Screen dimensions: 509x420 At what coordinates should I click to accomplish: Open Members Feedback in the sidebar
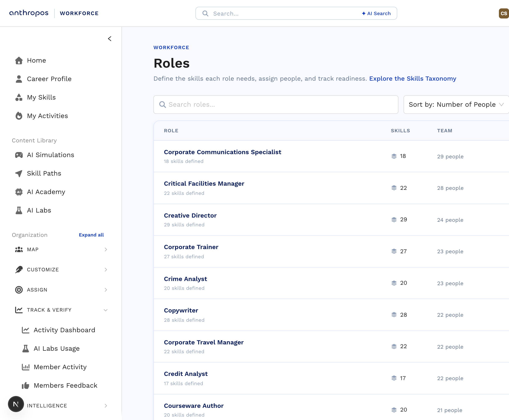point(66,385)
